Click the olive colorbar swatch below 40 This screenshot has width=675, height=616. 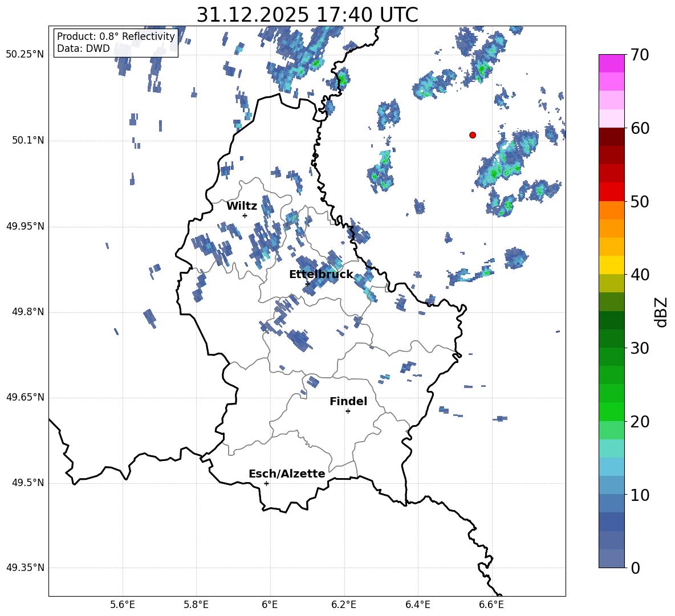[x=612, y=284]
